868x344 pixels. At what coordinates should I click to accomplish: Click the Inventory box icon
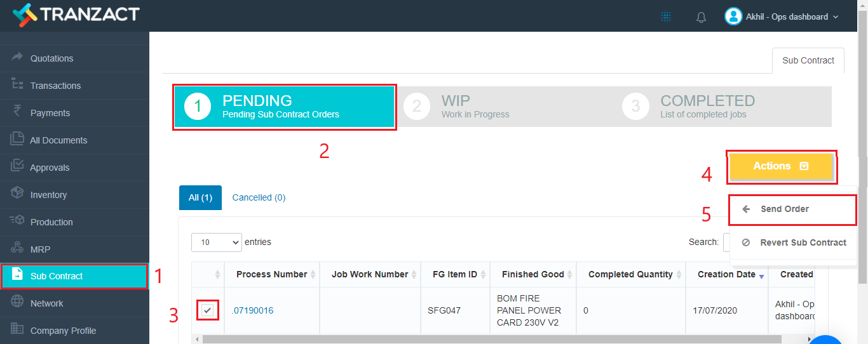coord(17,194)
